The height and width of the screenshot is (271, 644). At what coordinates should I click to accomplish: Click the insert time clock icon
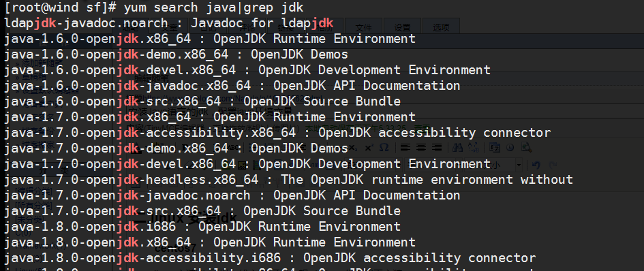[510, 147]
